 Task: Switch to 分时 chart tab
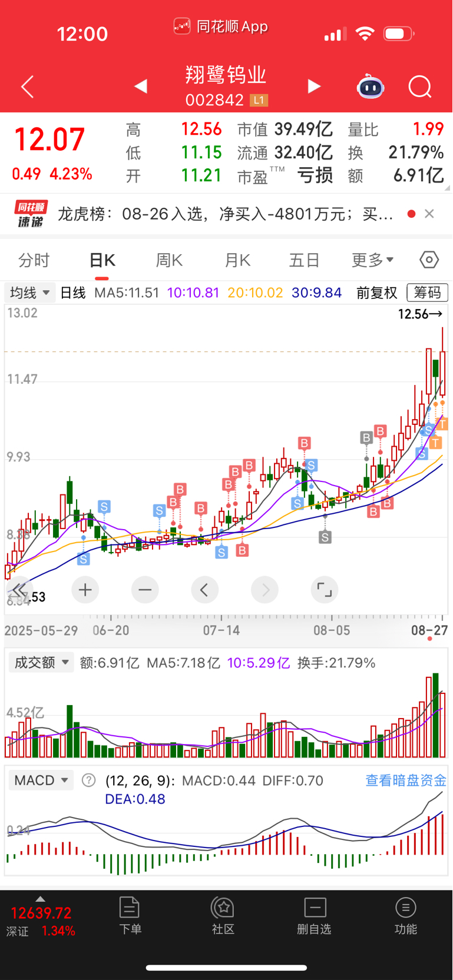(34, 260)
